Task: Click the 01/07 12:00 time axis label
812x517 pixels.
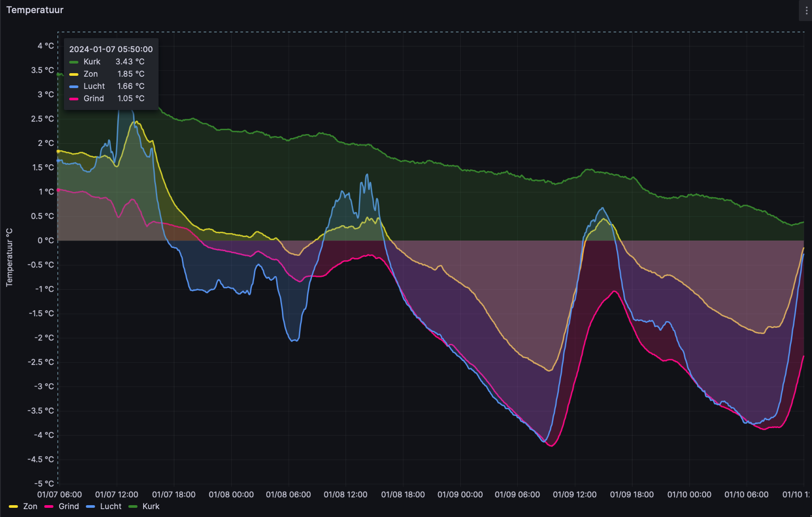Action: click(117, 495)
